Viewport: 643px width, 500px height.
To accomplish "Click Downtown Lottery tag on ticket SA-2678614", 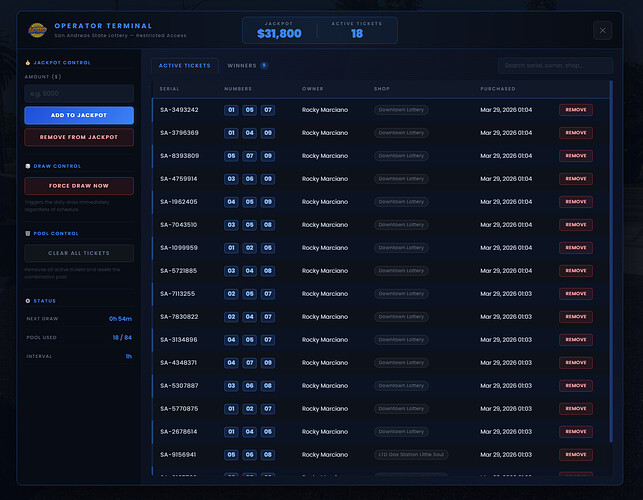I will pos(401,432).
